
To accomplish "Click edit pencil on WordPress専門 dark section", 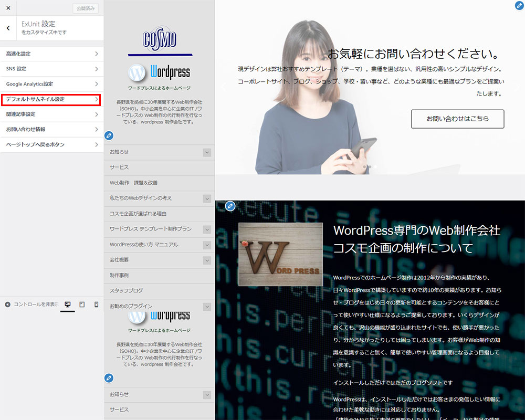I will (x=229, y=206).
